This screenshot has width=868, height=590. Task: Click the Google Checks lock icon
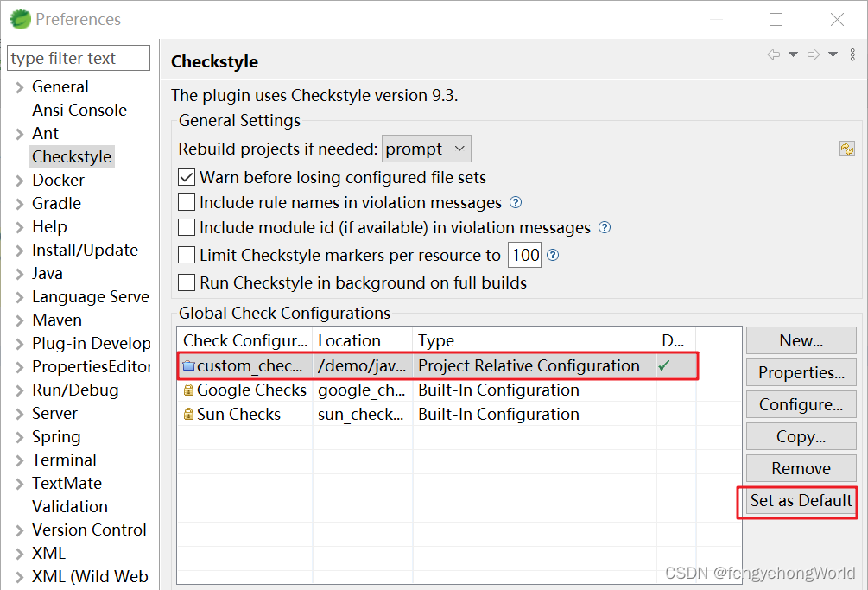[189, 390]
